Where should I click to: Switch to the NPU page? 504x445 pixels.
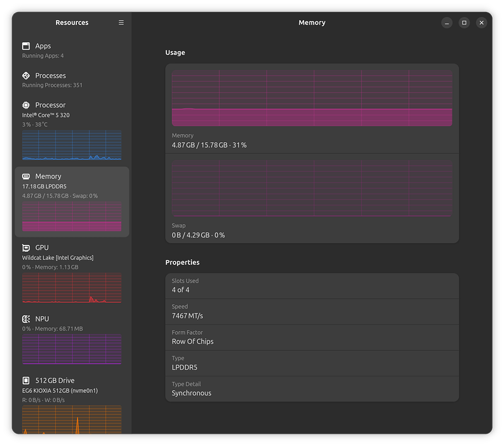coord(72,339)
